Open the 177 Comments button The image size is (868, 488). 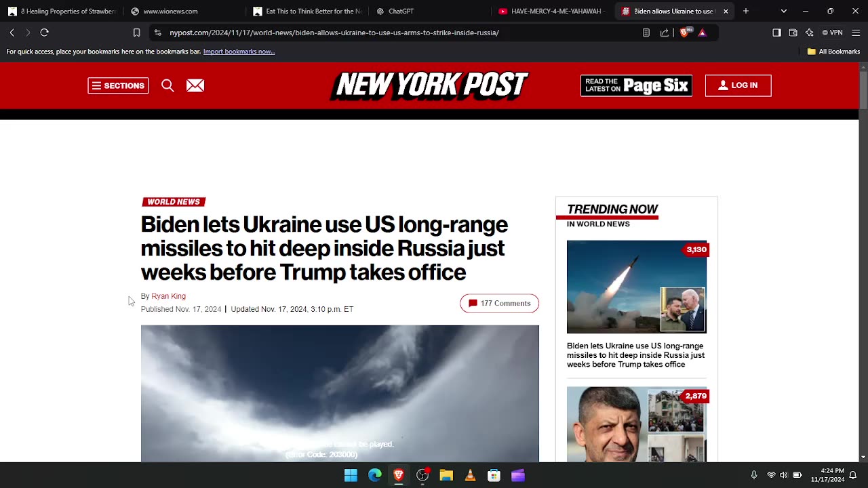tap(499, 304)
